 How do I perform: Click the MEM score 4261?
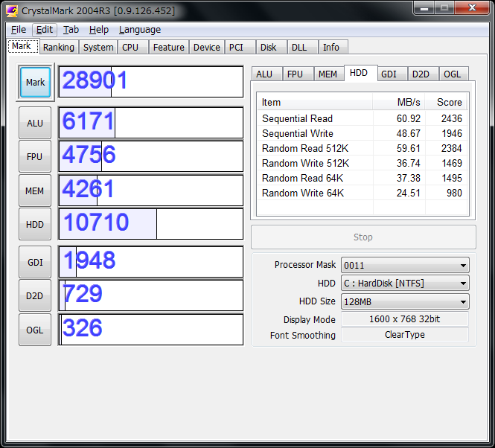88,189
